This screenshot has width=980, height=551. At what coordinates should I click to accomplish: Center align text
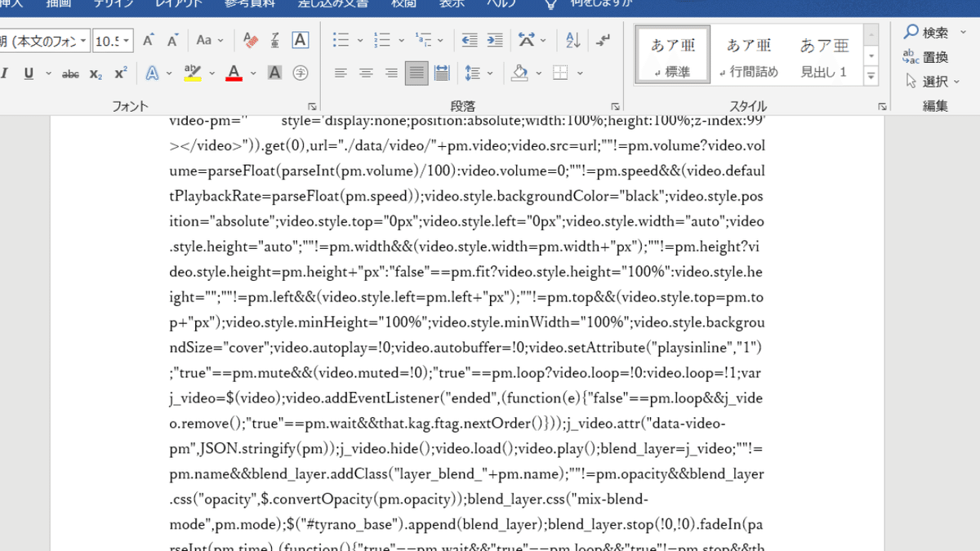[366, 73]
